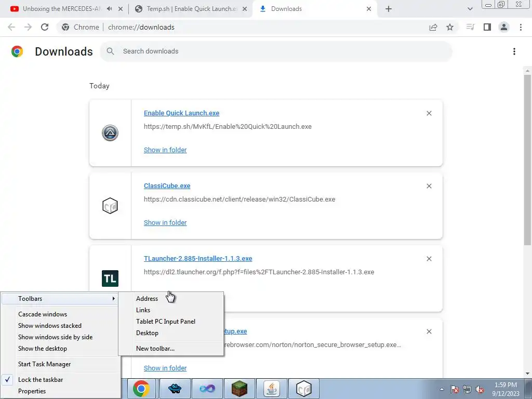The height and width of the screenshot is (399, 532).
Task: Open TLauncher-2.885-Installer-1.1.3.exe link
Action: pos(198,259)
